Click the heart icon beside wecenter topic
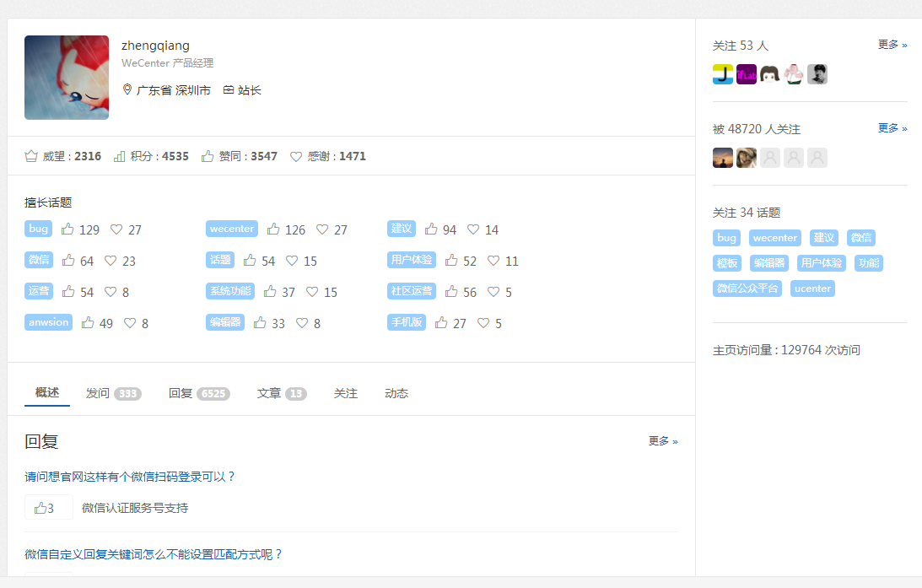This screenshot has height=588, width=922. [x=322, y=229]
